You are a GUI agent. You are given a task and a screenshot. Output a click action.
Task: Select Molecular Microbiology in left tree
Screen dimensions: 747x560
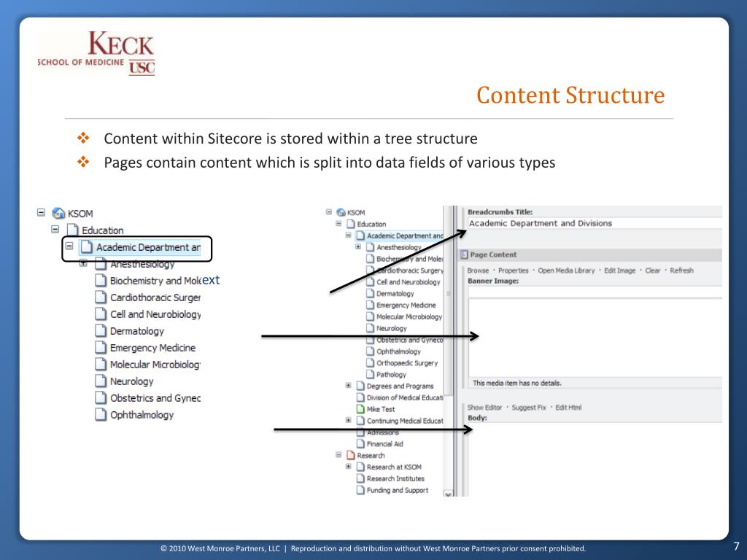[x=155, y=365]
